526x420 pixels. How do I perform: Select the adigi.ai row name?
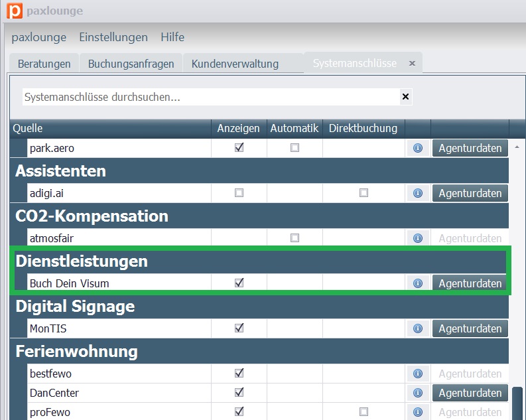click(x=46, y=194)
